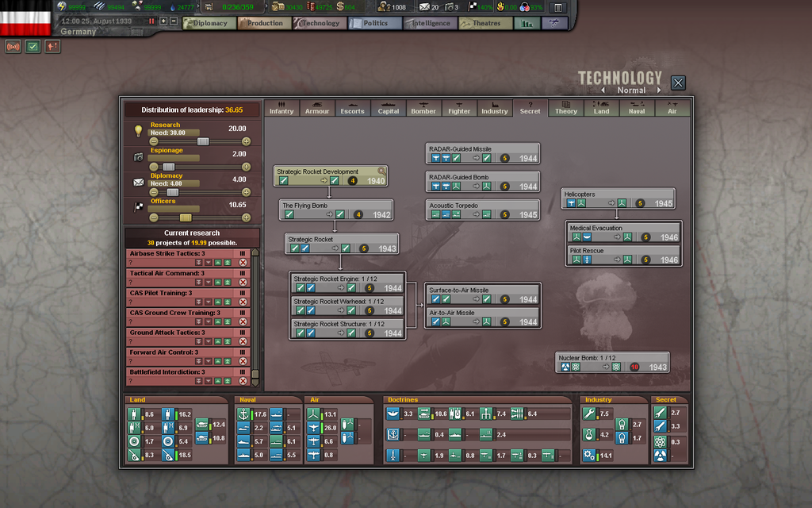Screen dimensions: 812x508
Task: Select the Land doctrine tab
Action: tap(601, 108)
